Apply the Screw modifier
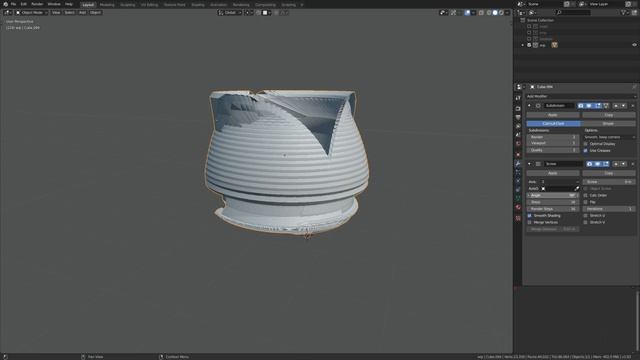 [x=553, y=173]
